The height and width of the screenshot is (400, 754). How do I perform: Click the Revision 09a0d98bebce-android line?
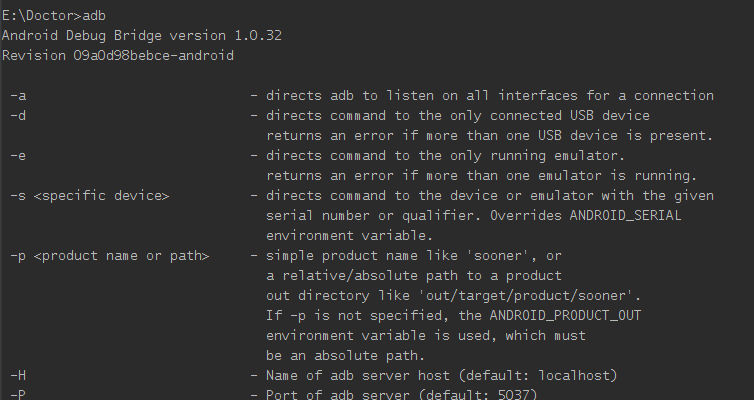coord(118,55)
